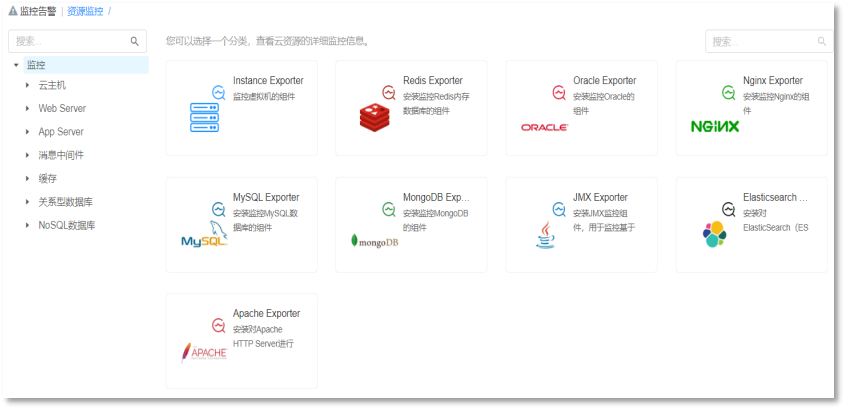Viewport: 845px width, 409px height.
Task: Open the truncated MongoDB Exp... title
Action: (437, 197)
